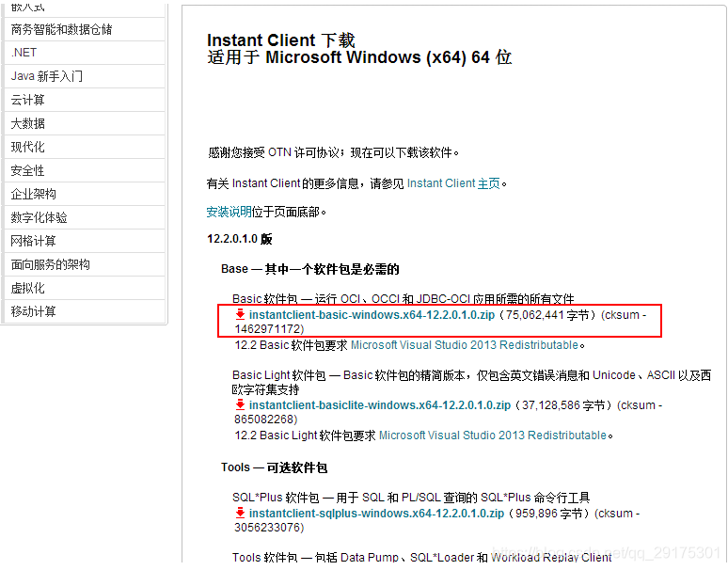Open 虚拟化 sidebar item

pyautogui.click(x=84, y=288)
